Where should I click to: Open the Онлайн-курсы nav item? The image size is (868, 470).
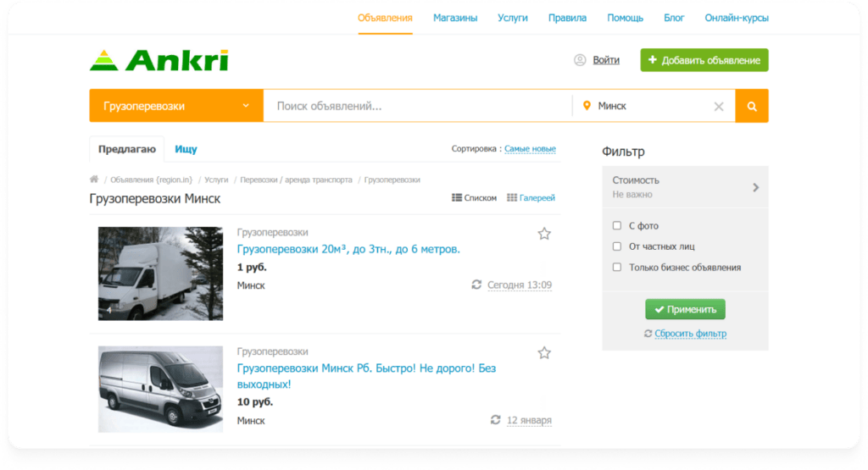[737, 18]
